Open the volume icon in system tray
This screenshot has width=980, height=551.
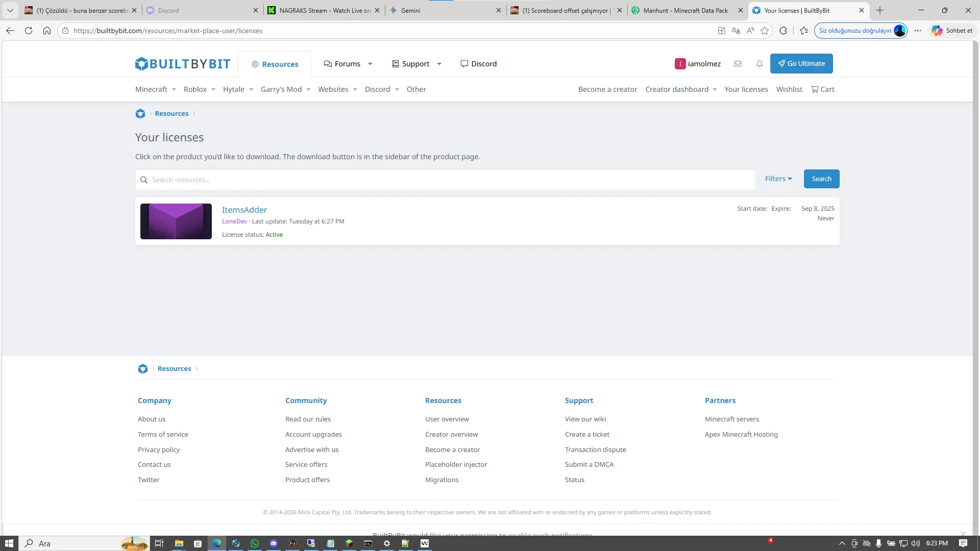916,543
